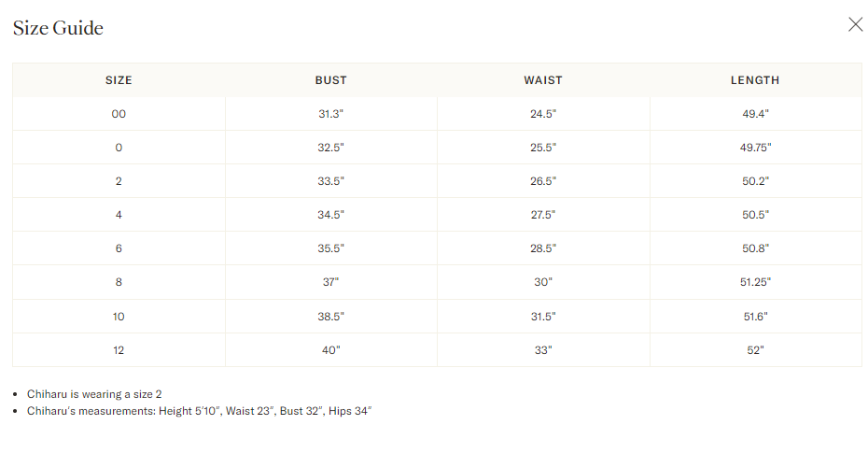This screenshot has height=453, width=868.
Task: Select the size 12 row label
Action: [x=119, y=350]
